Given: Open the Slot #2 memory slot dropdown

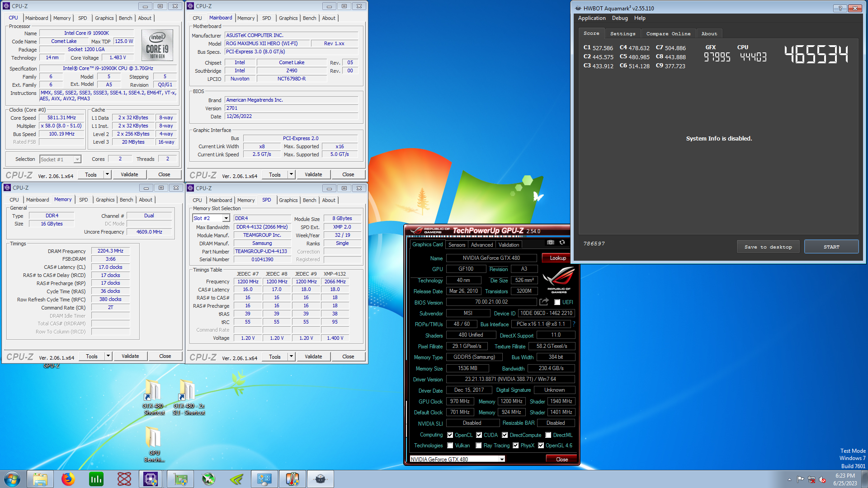Looking at the screenshot, I should pos(211,218).
